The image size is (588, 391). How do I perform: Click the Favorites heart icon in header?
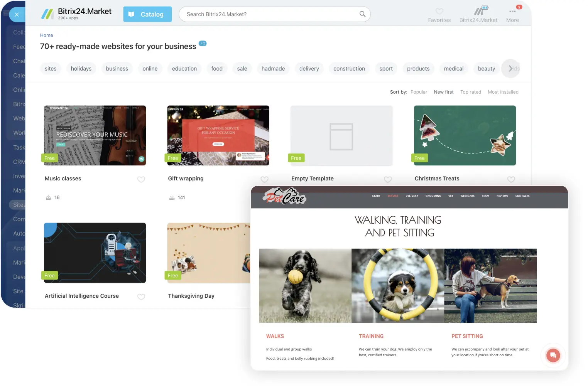[439, 12]
